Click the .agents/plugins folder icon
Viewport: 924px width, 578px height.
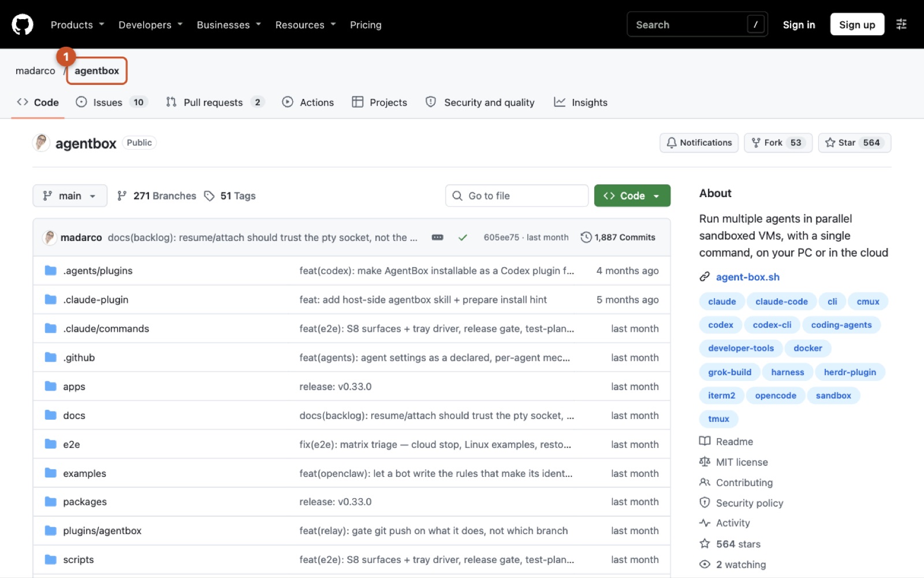(x=51, y=271)
